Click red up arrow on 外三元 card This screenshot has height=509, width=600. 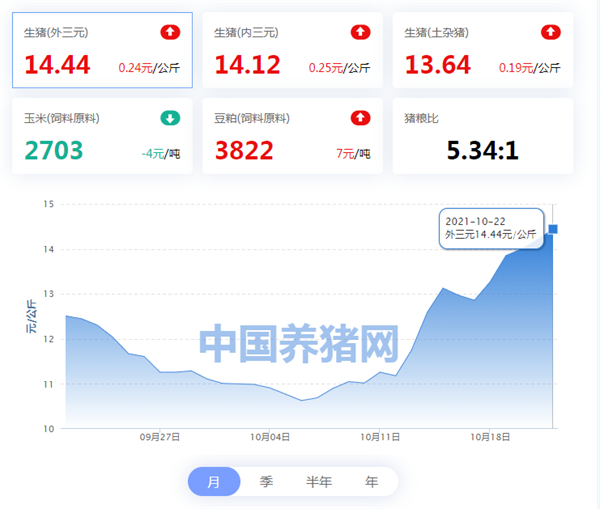(170, 32)
